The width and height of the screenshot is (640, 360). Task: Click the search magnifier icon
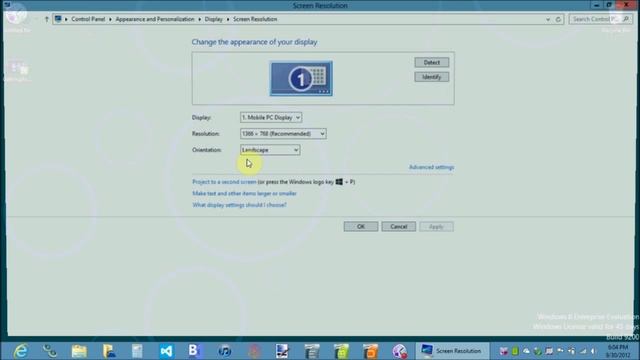pos(626,19)
